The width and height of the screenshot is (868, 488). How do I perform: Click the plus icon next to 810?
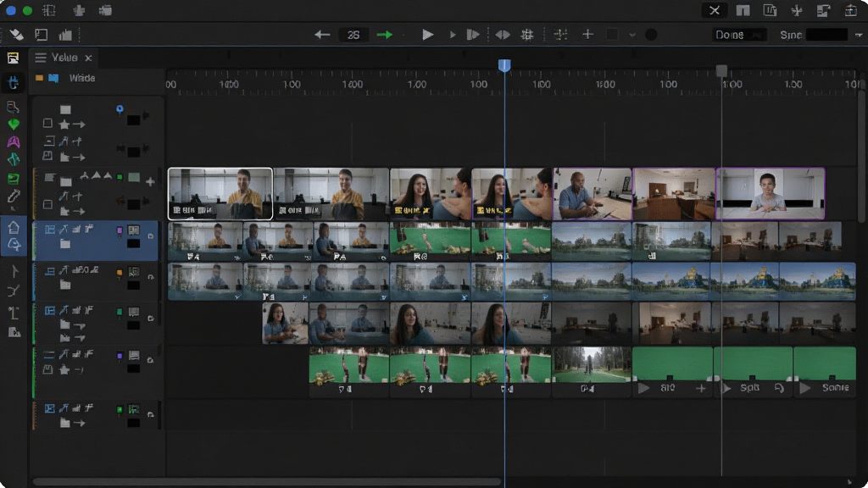701,388
